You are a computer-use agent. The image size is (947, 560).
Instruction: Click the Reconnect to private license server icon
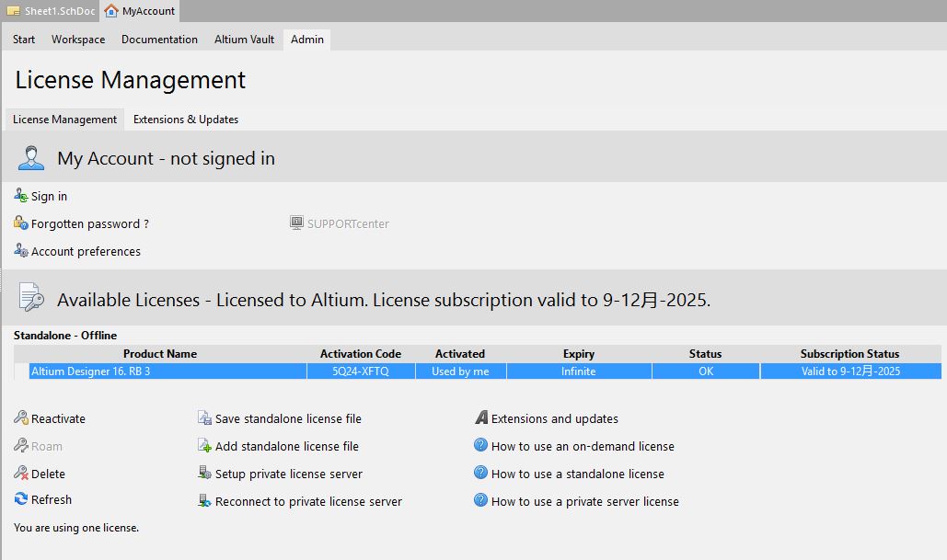tap(204, 500)
